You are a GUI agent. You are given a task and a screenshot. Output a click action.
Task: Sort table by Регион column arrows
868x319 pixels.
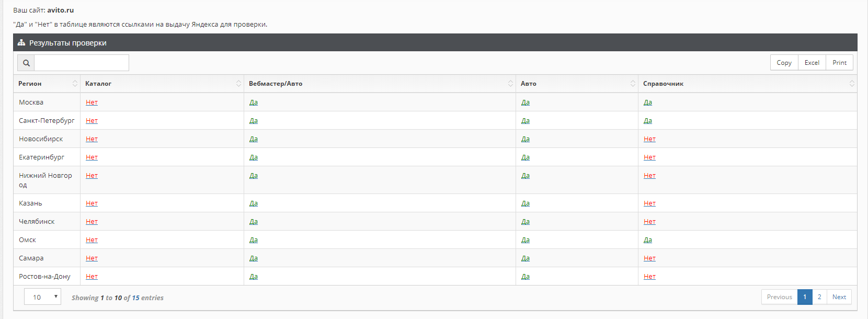pyautogui.click(x=75, y=84)
